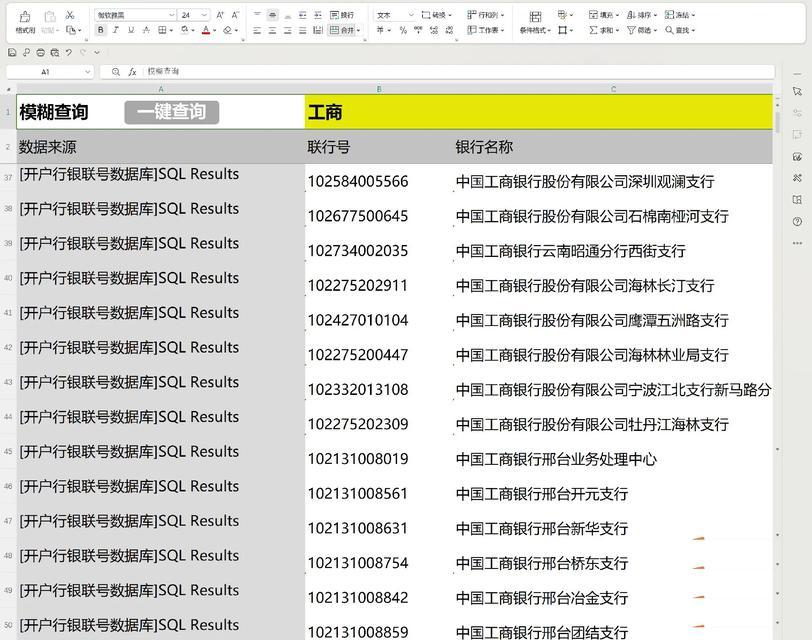Click the decrease decimal places icon

pyautogui.click(x=449, y=30)
